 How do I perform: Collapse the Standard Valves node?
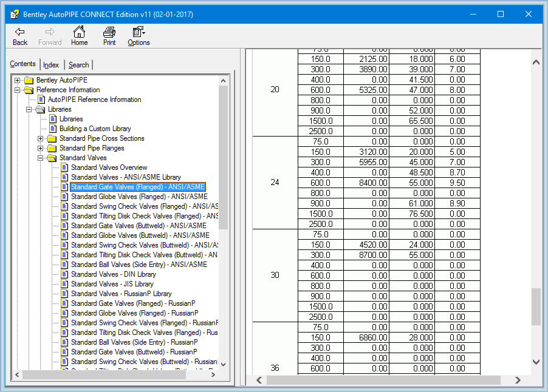41,158
